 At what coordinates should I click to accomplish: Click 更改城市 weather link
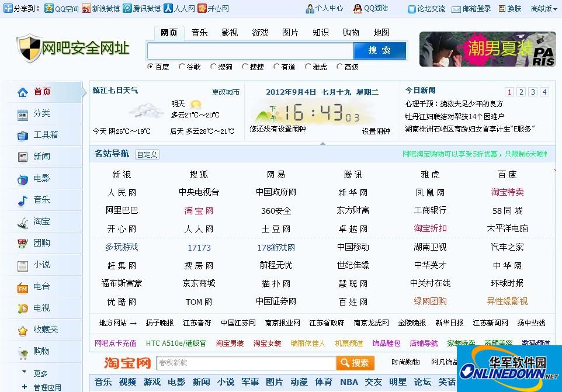pos(226,92)
